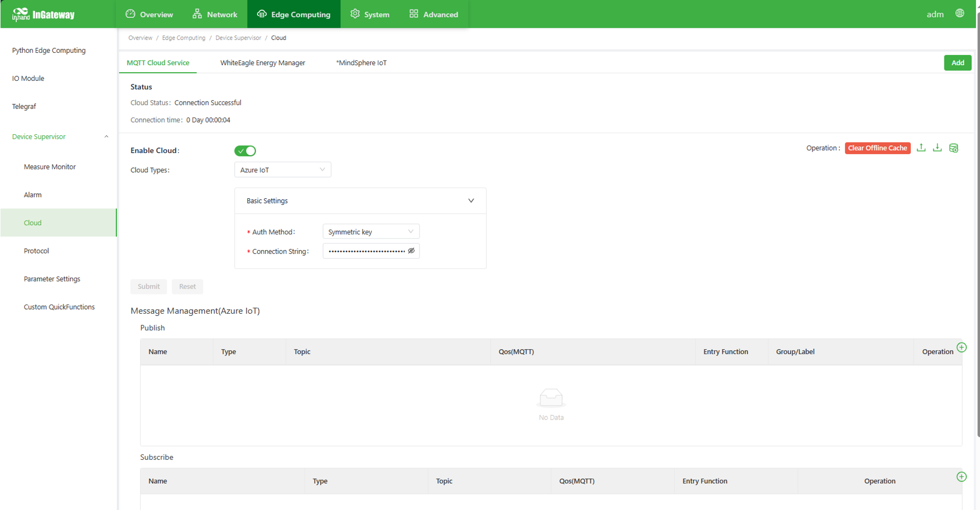980x510 pixels.
Task: Click the upload arrow icon beside Clear Offline Cache
Action: [921, 148]
